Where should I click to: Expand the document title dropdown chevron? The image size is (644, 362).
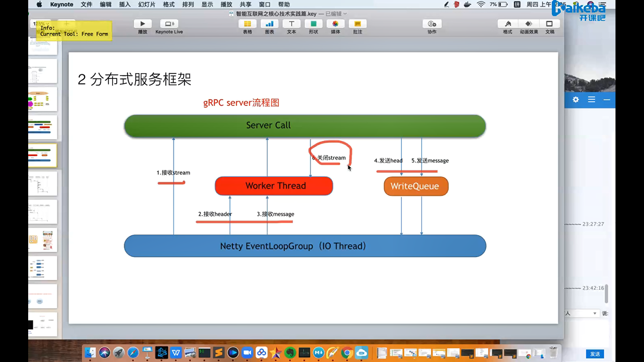pos(345,14)
